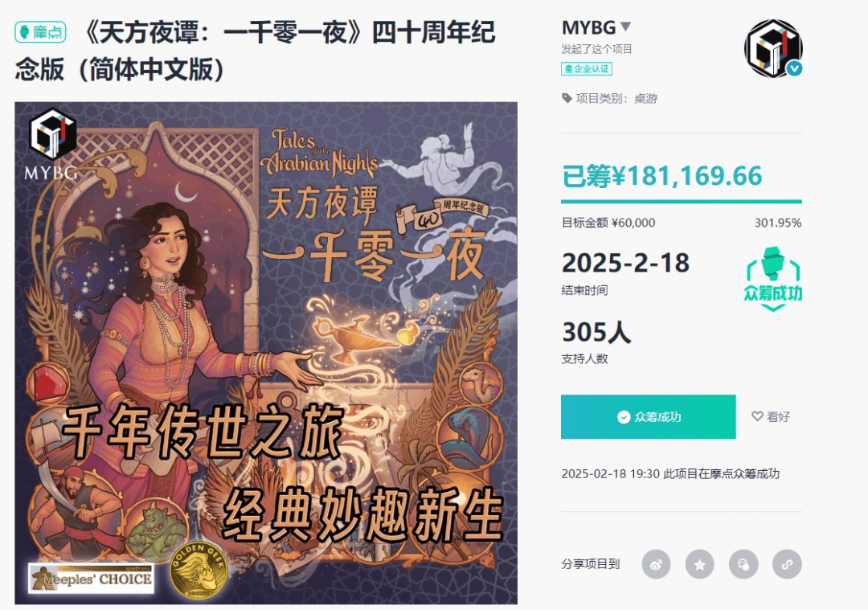This screenshot has height=610, width=868.
Task: Click the 众筹成功 teal button
Action: (x=649, y=417)
